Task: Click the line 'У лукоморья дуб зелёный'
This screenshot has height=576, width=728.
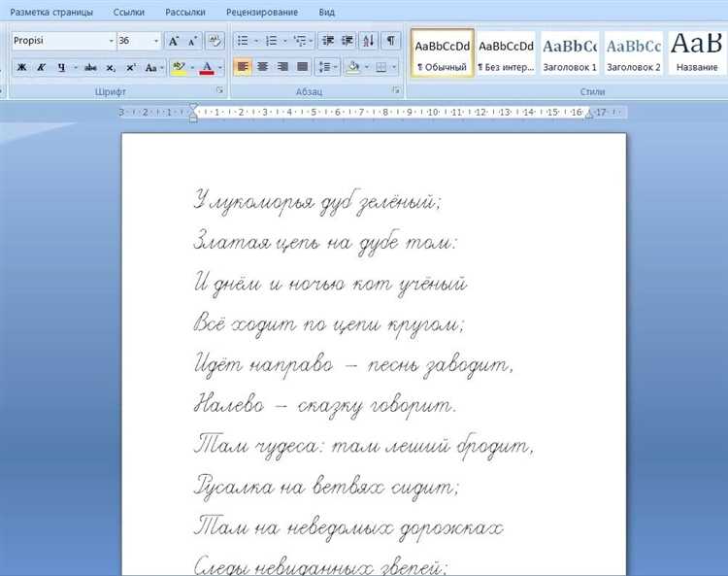Action: pyautogui.click(x=317, y=203)
